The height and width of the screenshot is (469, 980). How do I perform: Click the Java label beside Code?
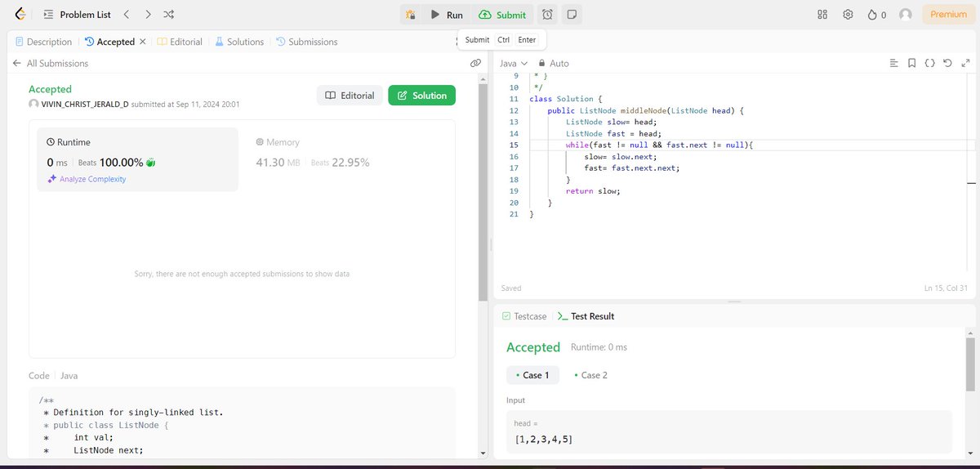69,376
